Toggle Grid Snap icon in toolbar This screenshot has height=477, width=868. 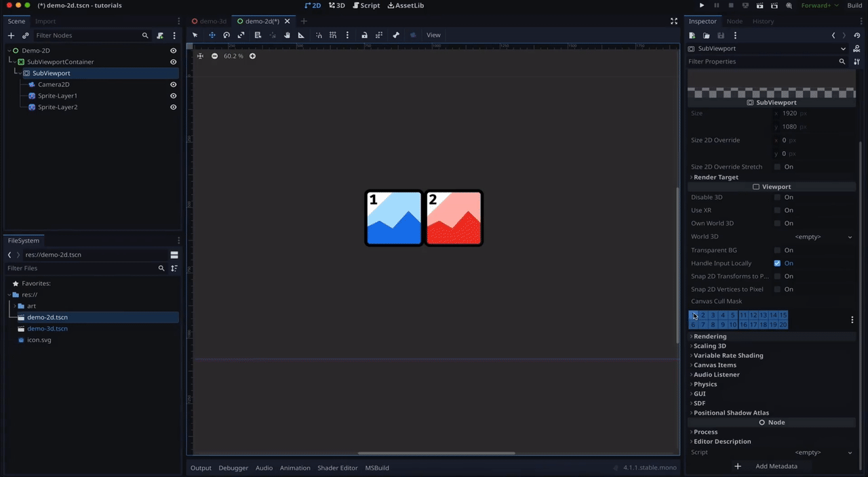point(333,35)
